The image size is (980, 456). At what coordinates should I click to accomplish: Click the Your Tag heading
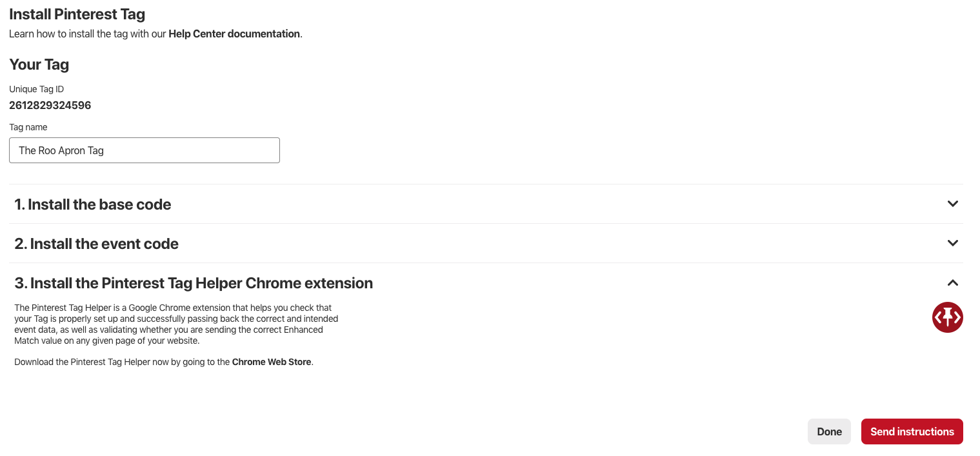coord(39,64)
